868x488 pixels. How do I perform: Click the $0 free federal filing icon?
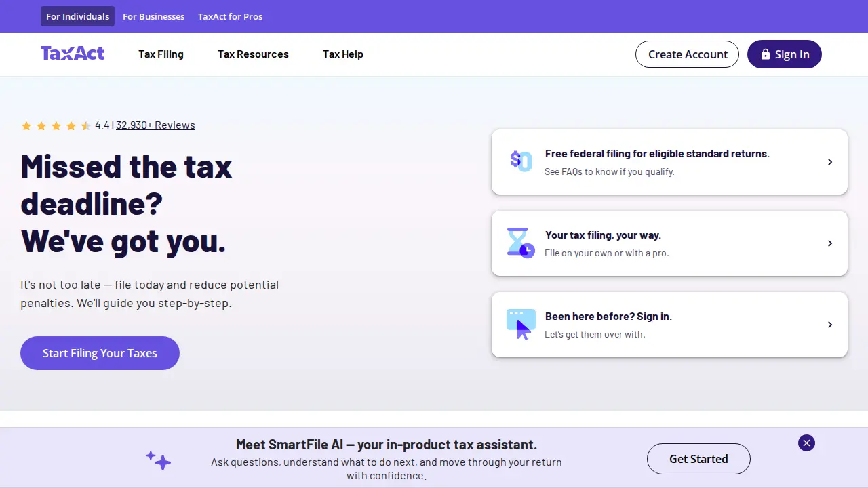[x=521, y=161]
